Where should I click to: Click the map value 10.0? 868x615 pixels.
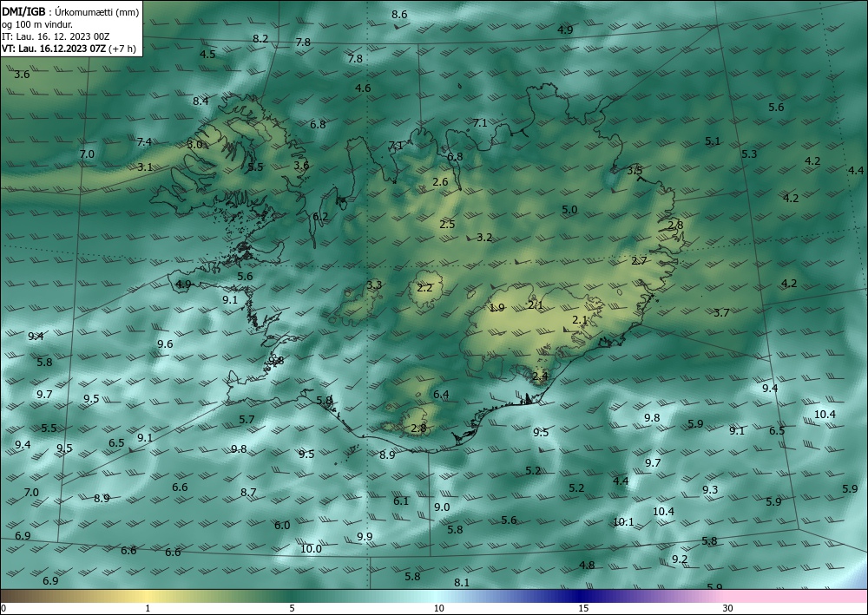[x=311, y=548]
